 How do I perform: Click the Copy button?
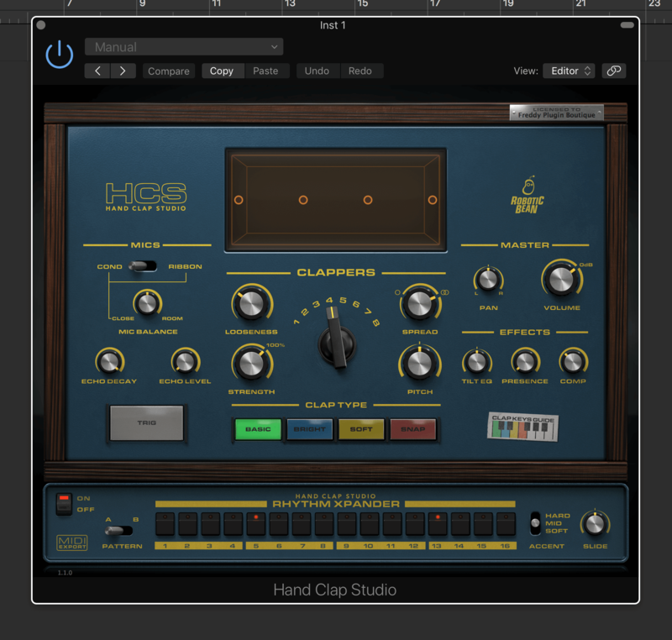222,71
